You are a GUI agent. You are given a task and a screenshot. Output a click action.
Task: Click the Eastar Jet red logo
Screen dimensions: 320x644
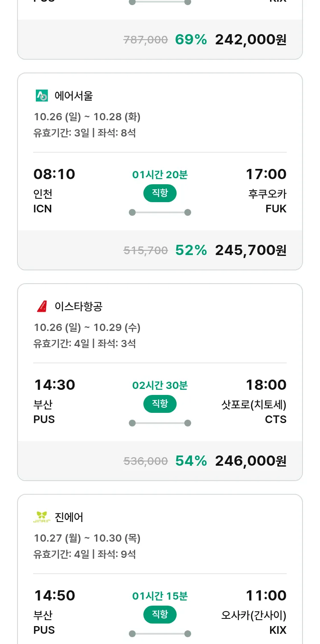pos(42,306)
